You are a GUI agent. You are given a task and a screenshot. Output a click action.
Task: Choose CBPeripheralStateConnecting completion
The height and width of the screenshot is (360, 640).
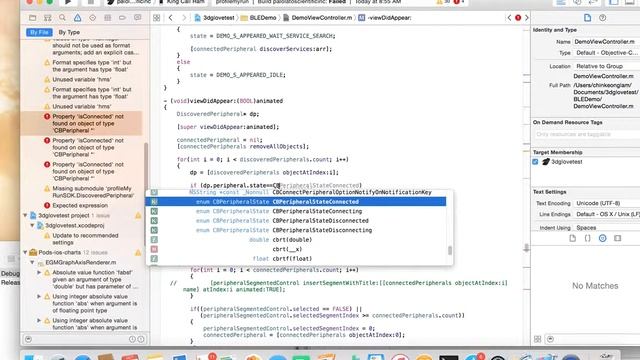296,211
